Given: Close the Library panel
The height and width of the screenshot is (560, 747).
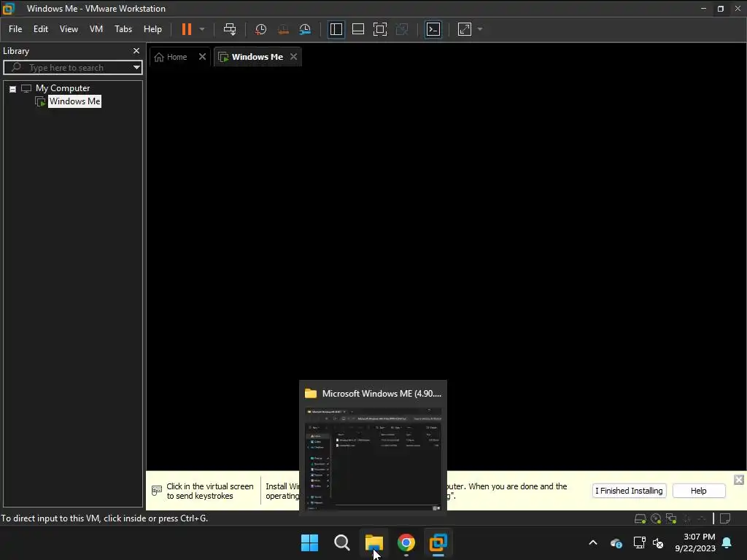Looking at the screenshot, I should (136, 50).
